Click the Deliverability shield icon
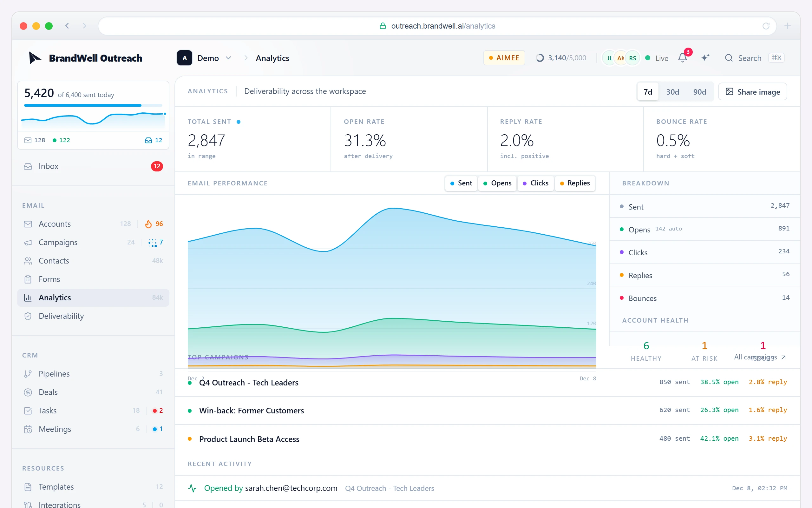The image size is (812, 508). [x=28, y=316]
